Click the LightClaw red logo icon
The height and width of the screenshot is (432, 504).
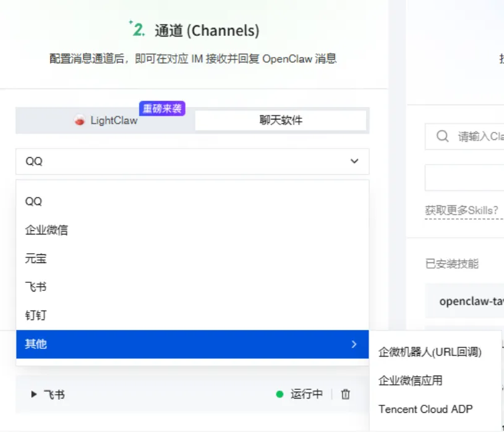click(x=79, y=120)
